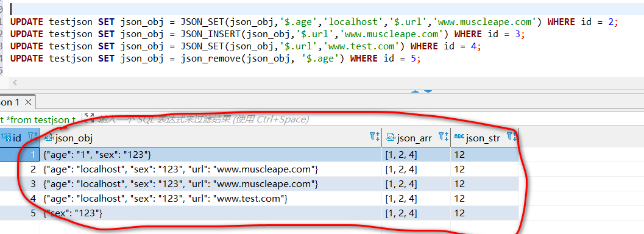Image resolution: width=644 pixels, height=234 pixels.
Task: Place cursor in UPDATE line with WHERE id = 2
Action: click(x=314, y=22)
